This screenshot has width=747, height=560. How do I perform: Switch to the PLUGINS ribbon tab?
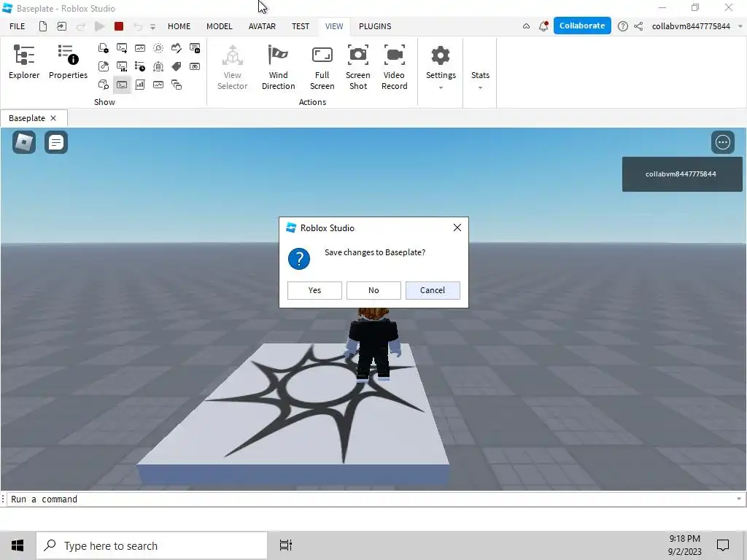[x=375, y=26]
